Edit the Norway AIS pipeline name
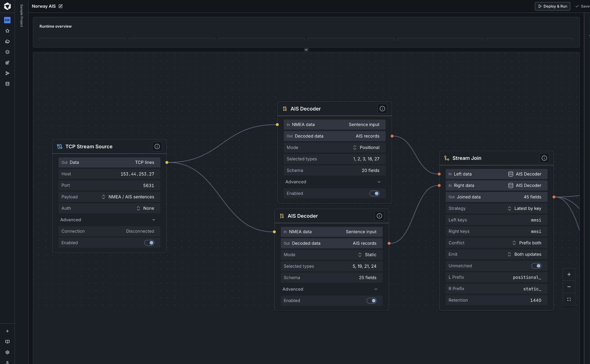Screen dimensions: 590x364 coord(61,6)
